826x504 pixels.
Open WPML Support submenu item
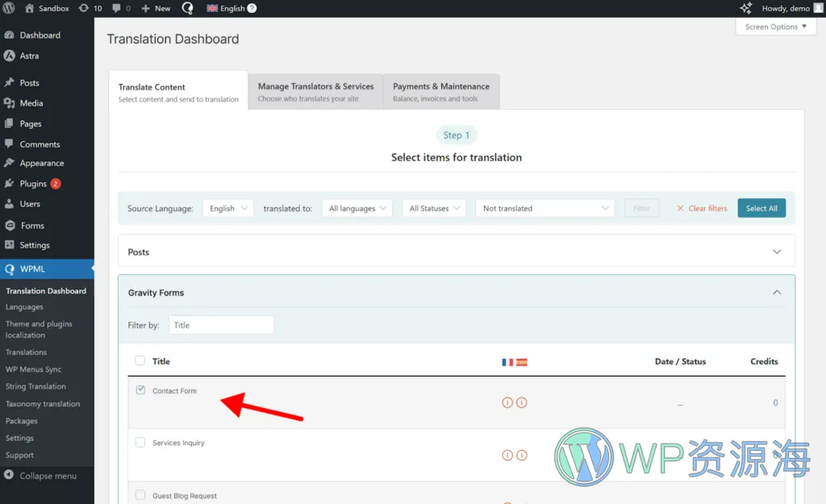[x=19, y=455]
